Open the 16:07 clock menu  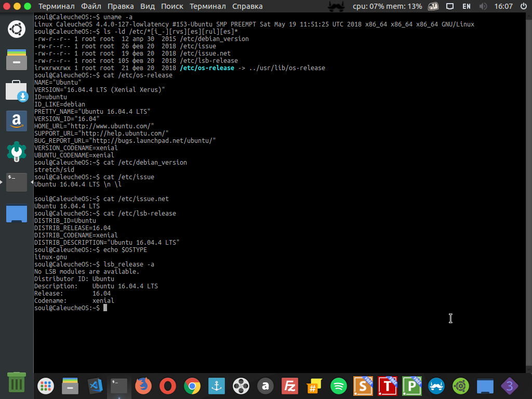503,6
